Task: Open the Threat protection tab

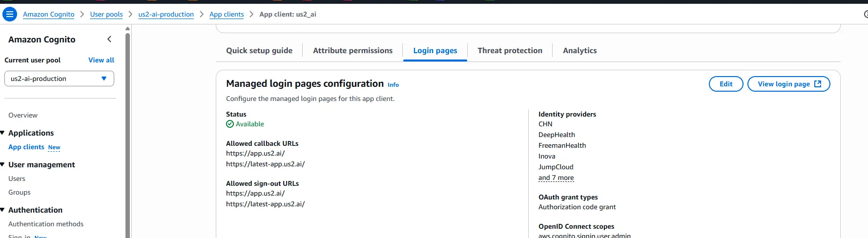Action: point(510,50)
